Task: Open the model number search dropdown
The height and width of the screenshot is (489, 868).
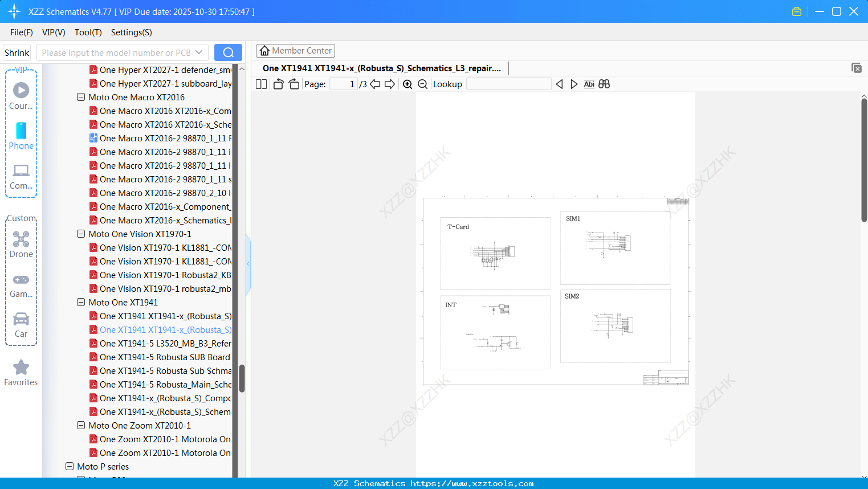Action: click(x=200, y=52)
